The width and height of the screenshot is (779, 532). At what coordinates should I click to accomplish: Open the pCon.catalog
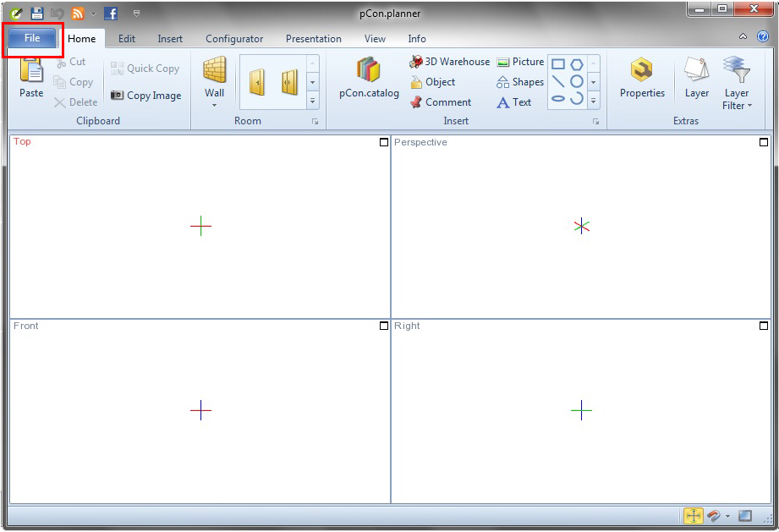369,77
